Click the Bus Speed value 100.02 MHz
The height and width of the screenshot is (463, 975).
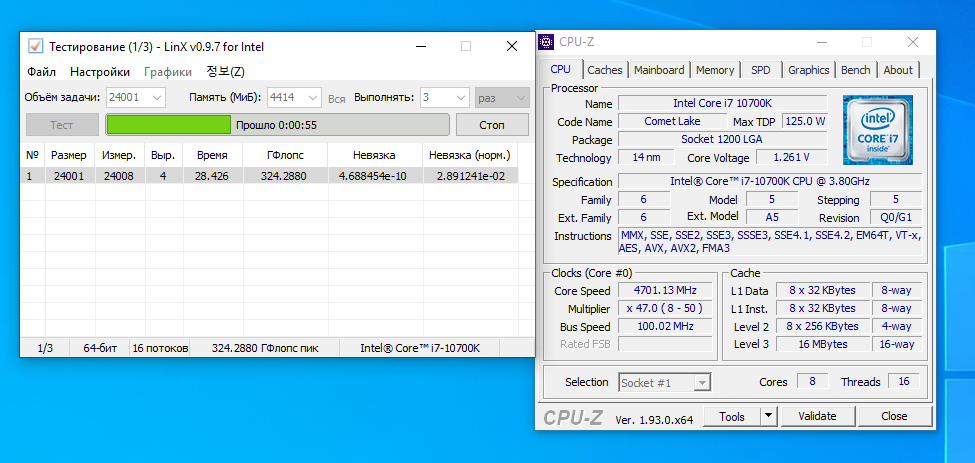point(665,326)
